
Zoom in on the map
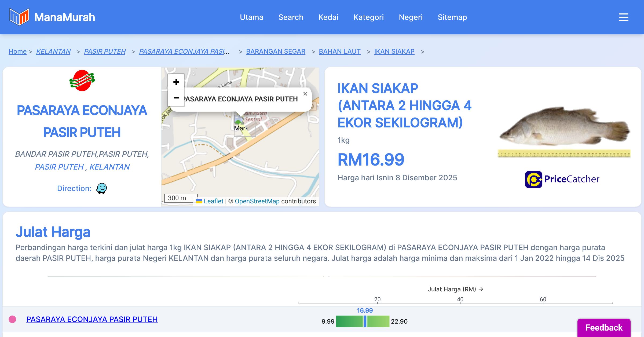coord(176,82)
